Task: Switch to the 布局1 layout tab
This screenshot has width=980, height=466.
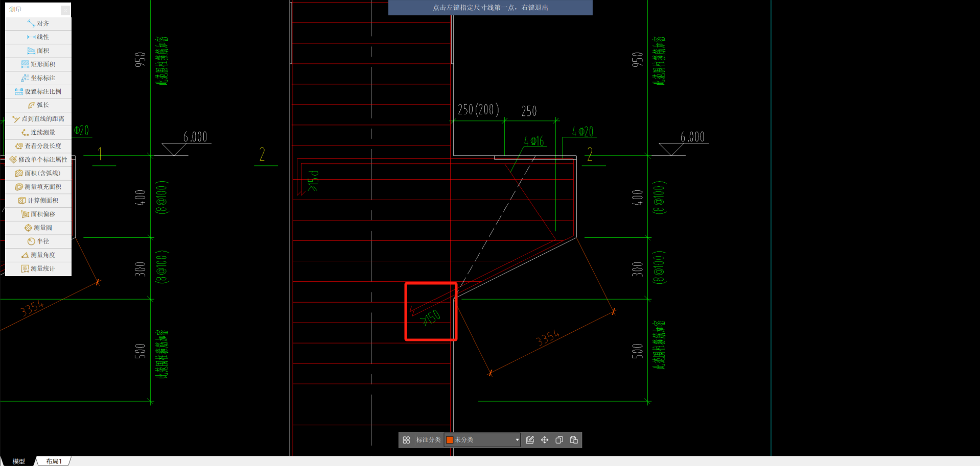Action: tap(54, 461)
